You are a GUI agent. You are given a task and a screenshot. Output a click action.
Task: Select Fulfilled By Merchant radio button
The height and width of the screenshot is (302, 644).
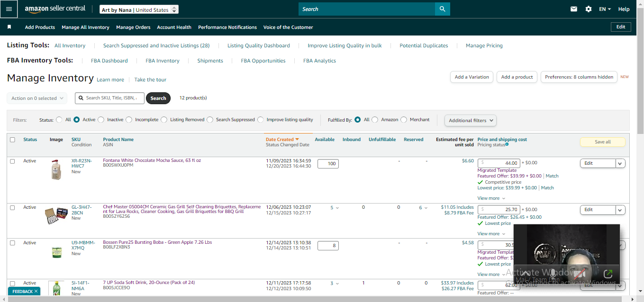pos(404,120)
